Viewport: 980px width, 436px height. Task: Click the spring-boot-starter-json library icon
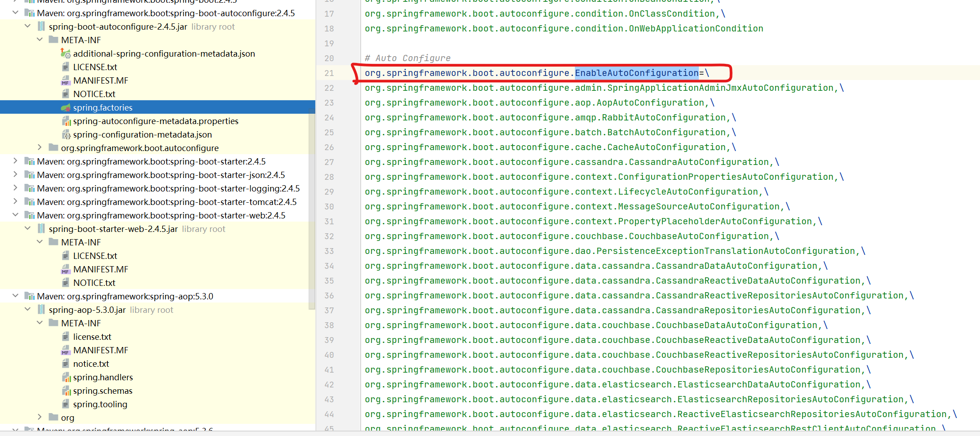click(x=30, y=175)
